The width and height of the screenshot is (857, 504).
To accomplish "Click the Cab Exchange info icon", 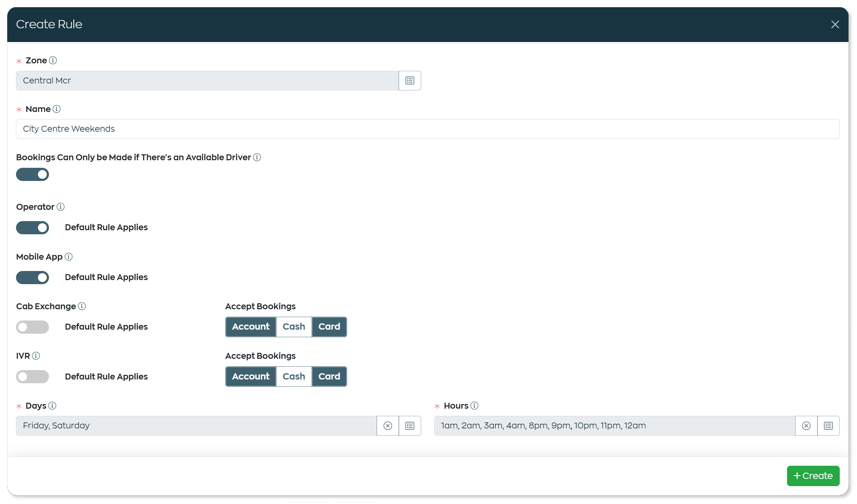I will [x=82, y=306].
